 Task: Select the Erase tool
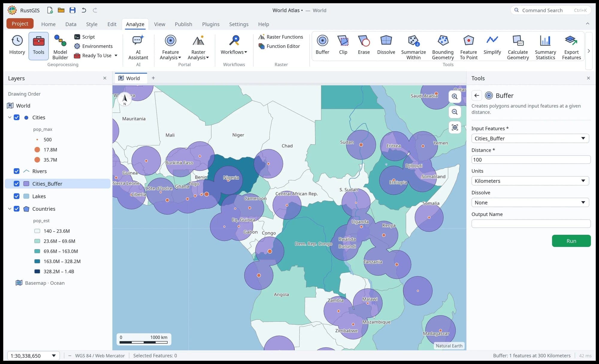click(364, 45)
